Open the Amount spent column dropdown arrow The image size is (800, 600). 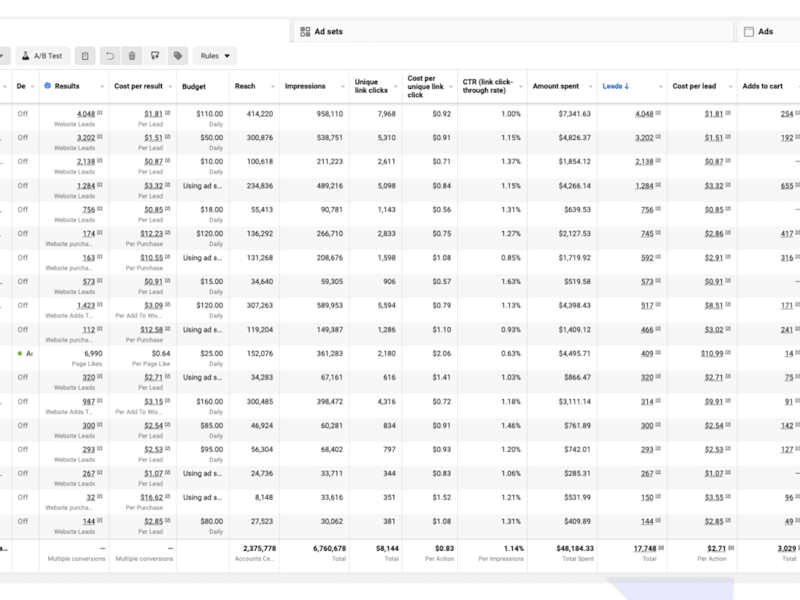tap(591, 87)
